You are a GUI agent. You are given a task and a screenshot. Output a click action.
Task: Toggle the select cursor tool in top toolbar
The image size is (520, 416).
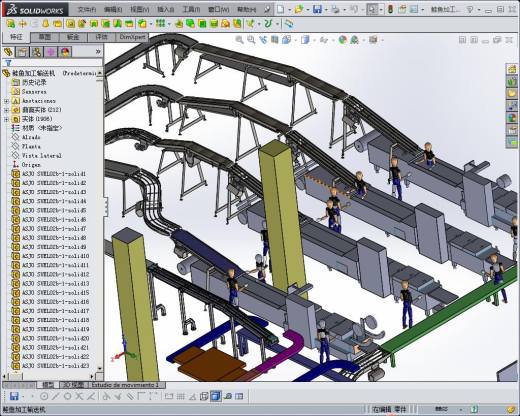[372, 9]
